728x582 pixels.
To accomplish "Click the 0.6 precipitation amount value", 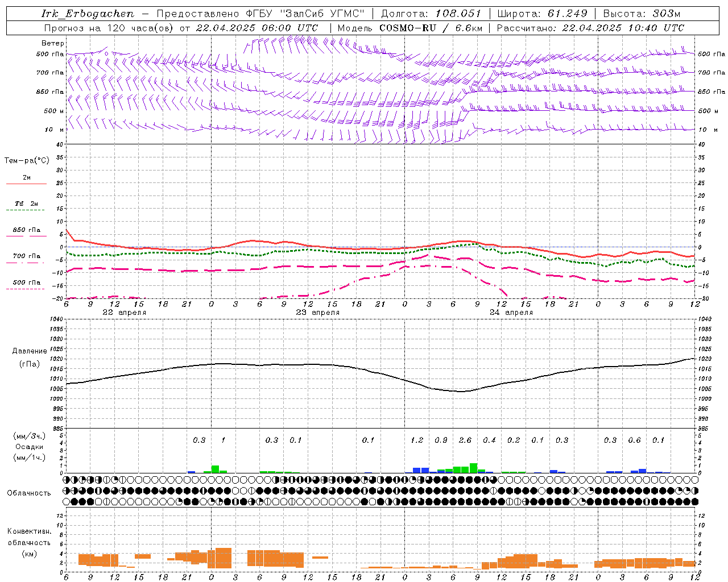I will [634, 440].
